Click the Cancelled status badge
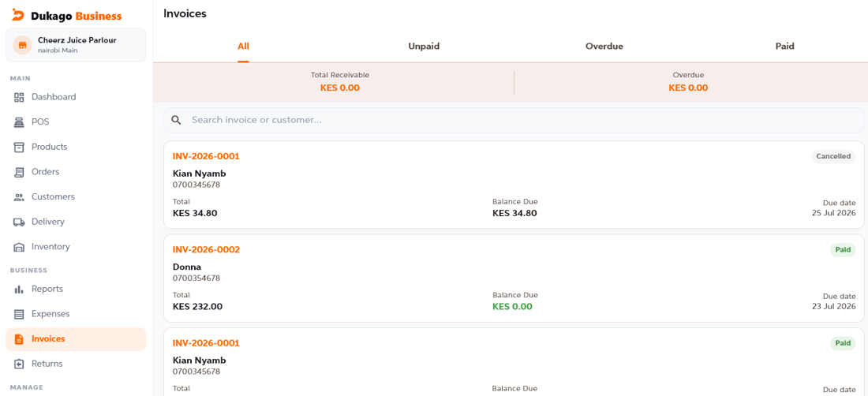Screen dimensions: 868x396 click(834, 156)
